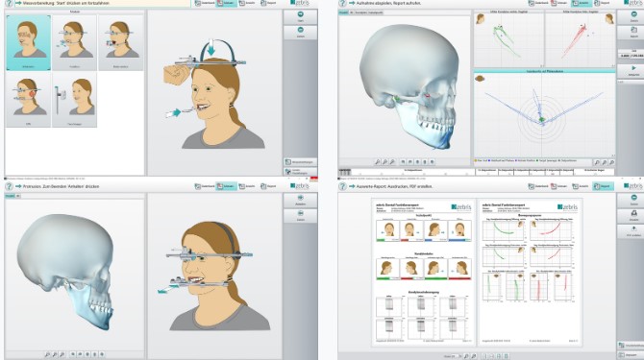The image size is (644, 360).
Task: Open measurement settings button in top-left window
Action: 300,162
